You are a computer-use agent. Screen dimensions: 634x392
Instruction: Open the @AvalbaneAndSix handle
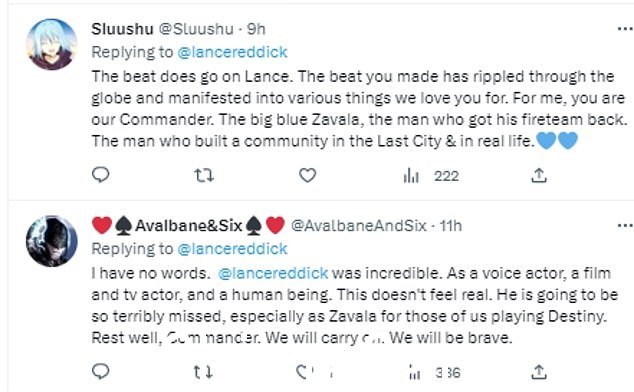359,225
